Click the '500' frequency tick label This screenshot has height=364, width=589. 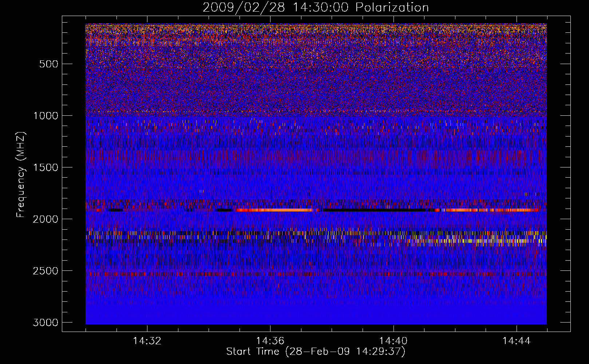tap(48, 64)
